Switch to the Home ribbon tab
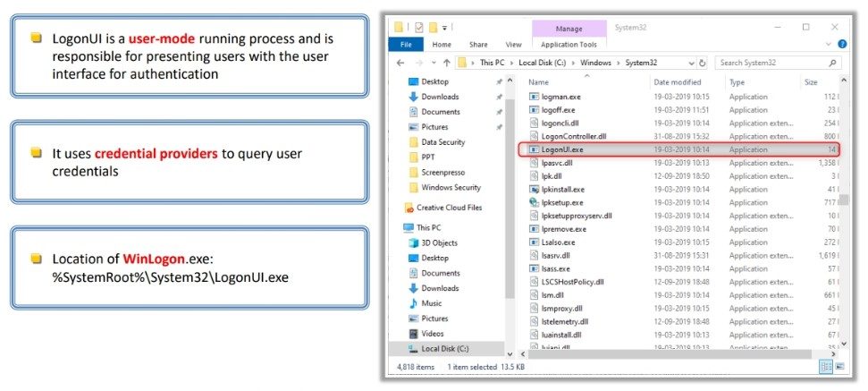 pos(442,45)
